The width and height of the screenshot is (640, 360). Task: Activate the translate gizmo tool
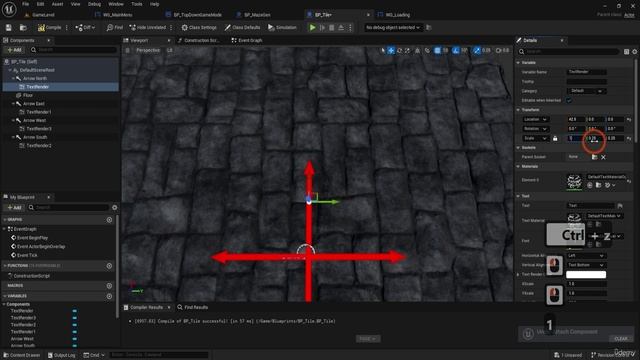point(391,51)
